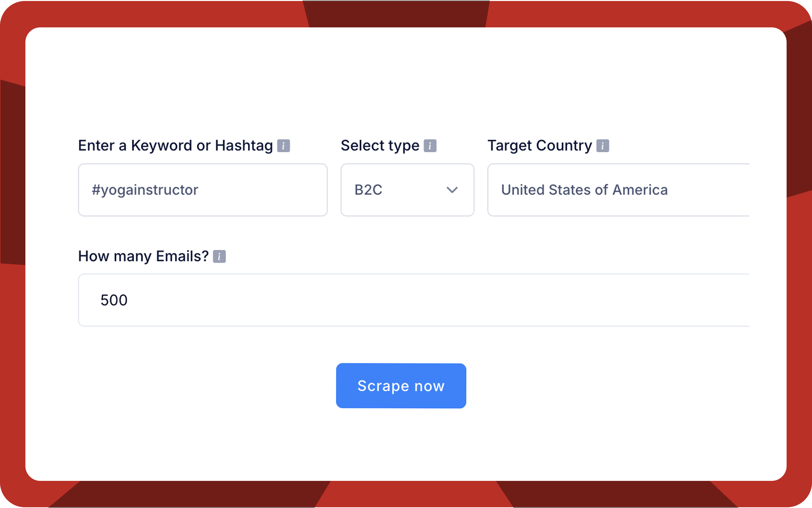Click the B2C value text
Screen dimensions: 812x508
coord(368,190)
